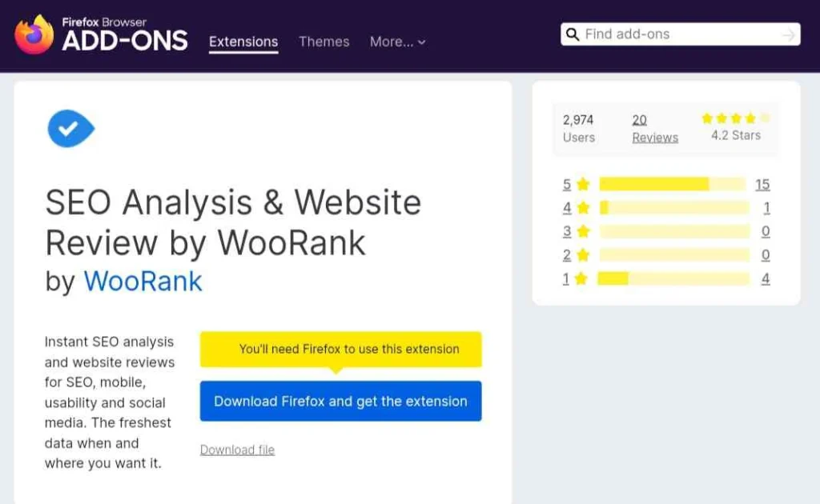Click the SEO Analysis & Website Review title
The height and width of the screenshot is (504, 820).
pos(233,222)
